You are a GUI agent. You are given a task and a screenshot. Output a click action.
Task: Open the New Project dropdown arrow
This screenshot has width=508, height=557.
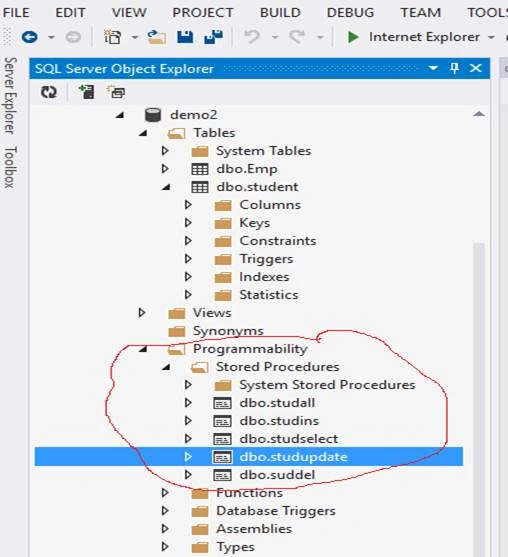pos(135,37)
